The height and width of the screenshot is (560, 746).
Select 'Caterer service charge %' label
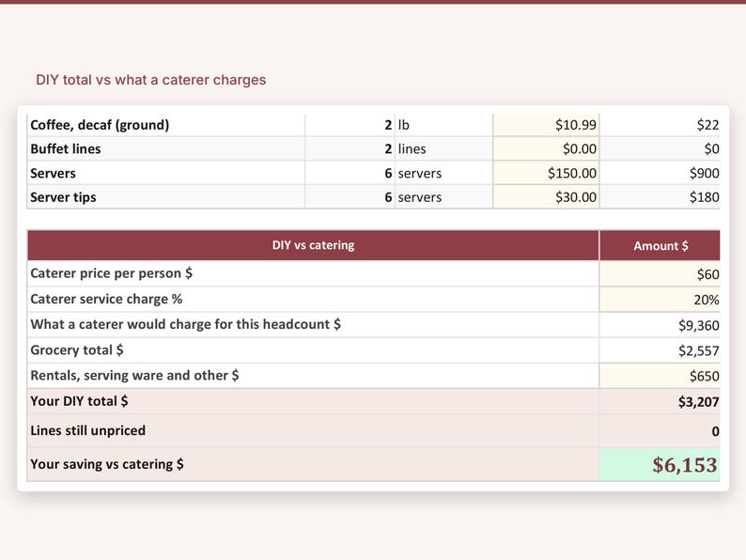pyautogui.click(x=106, y=299)
